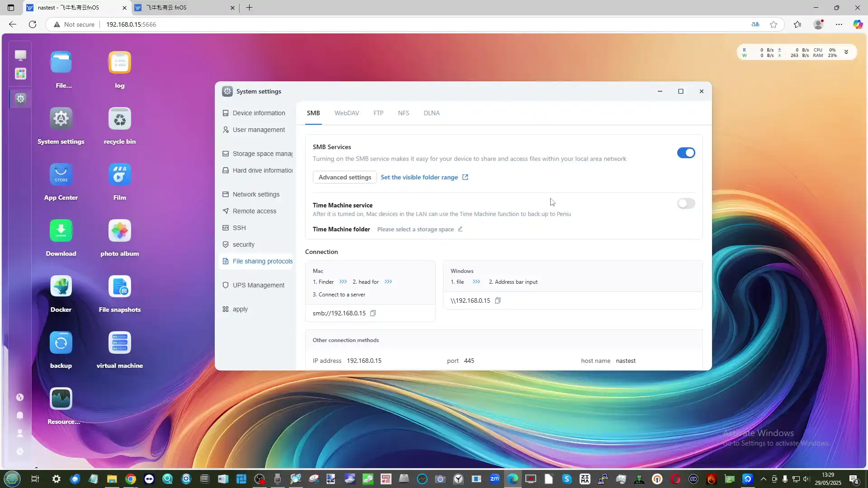Disable the SMB Services toggle
Image resolution: width=868 pixels, height=488 pixels.
pyautogui.click(x=686, y=153)
